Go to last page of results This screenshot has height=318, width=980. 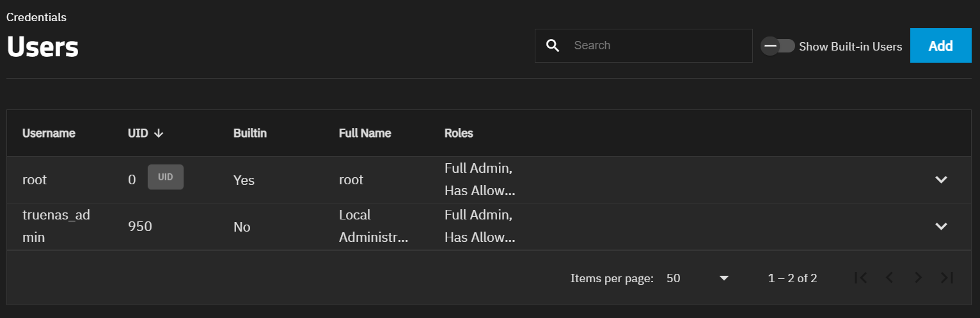click(947, 278)
